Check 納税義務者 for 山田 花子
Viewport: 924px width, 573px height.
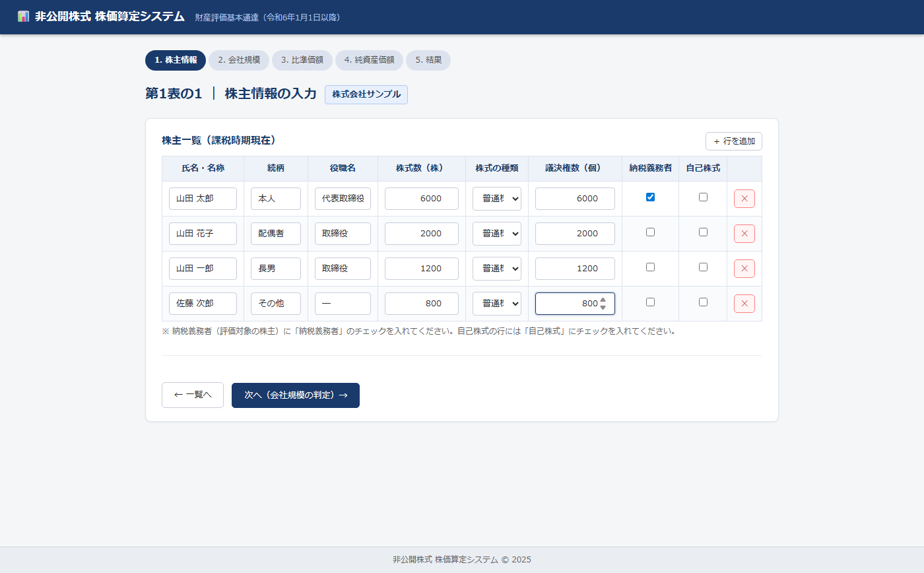650,232
